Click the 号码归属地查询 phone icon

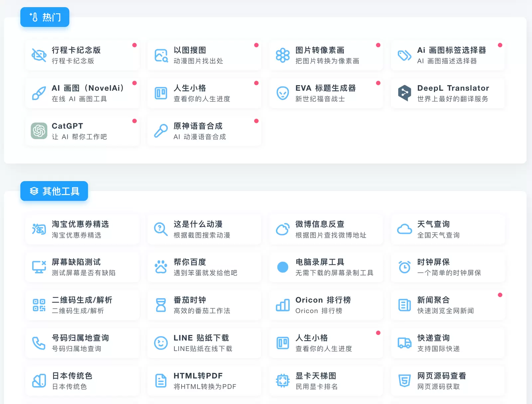[x=39, y=343]
